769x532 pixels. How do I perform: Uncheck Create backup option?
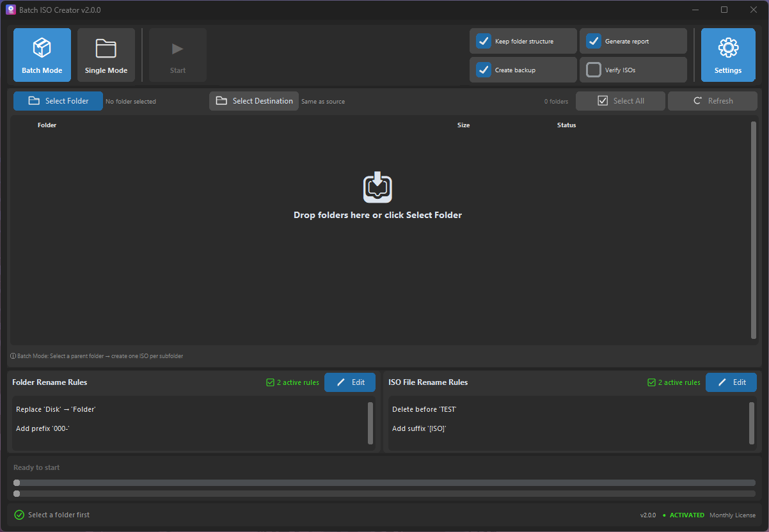coord(484,70)
